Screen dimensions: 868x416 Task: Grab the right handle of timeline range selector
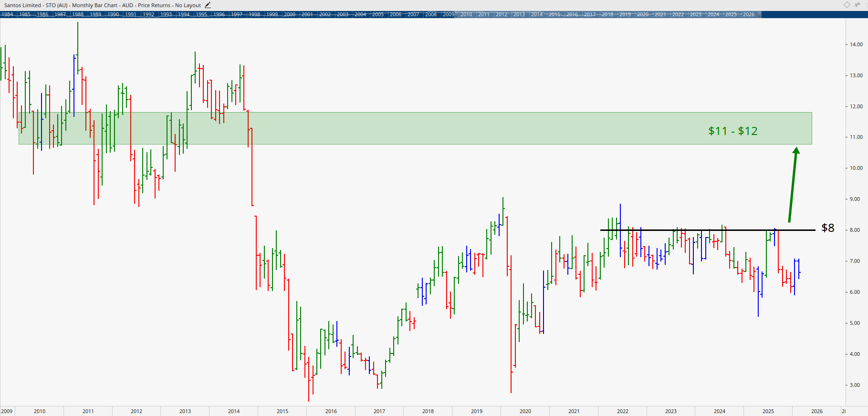click(760, 14)
